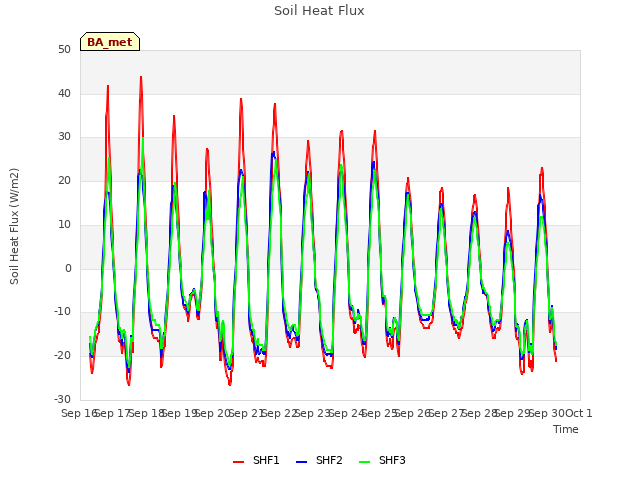Select the 'Soil Heat Flux' chart title
Image resolution: width=640 pixels, height=480 pixels.
[x=319, y=11]
